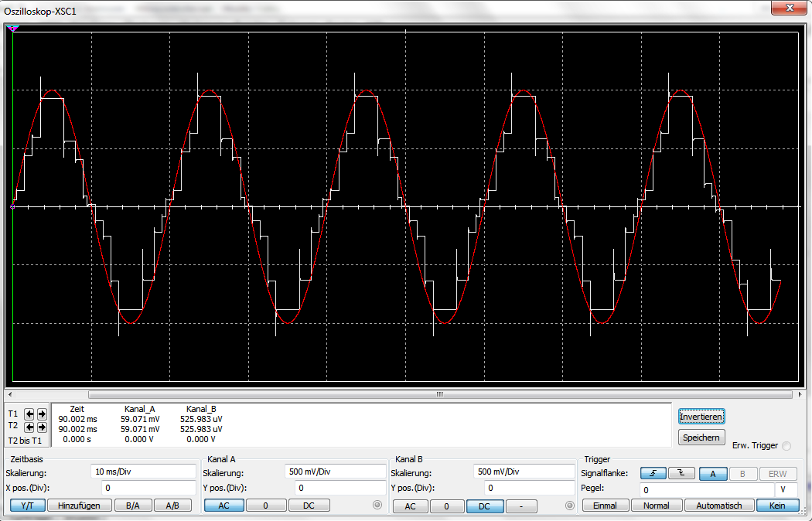
Task: Select B/A display mode
Action: pyautogui.click(x=133, y=506)
